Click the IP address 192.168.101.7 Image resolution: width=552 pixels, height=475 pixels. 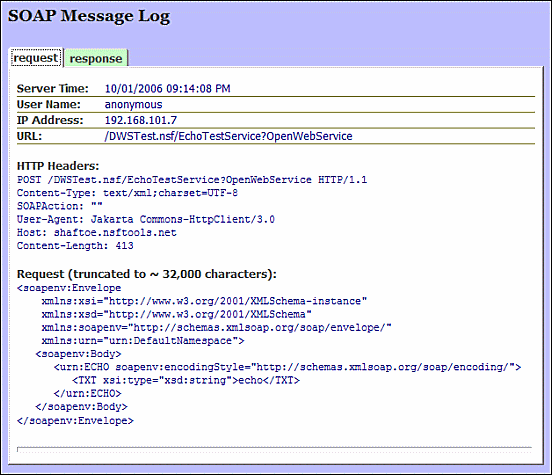(141, 120)
